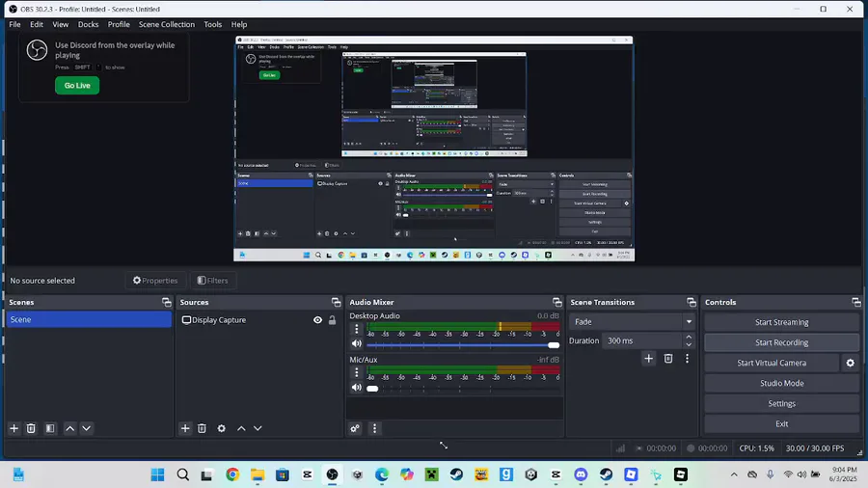
Task: Pop out the Controls dock icon
Action: pyautogui.click(x=856, y=302)
